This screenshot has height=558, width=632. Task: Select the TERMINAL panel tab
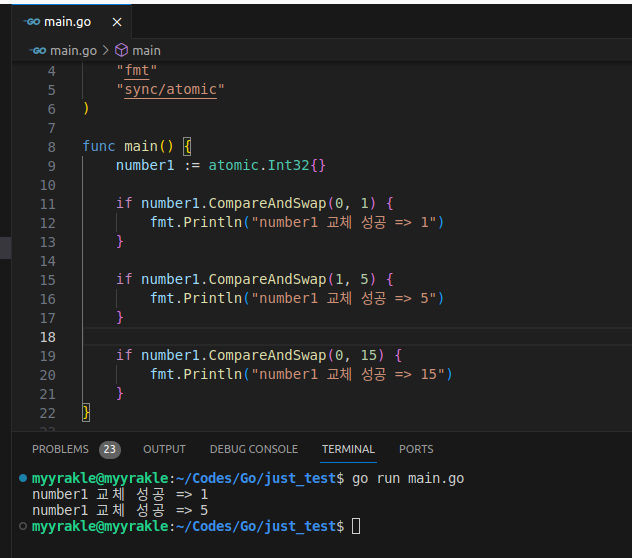coord(348,449)
